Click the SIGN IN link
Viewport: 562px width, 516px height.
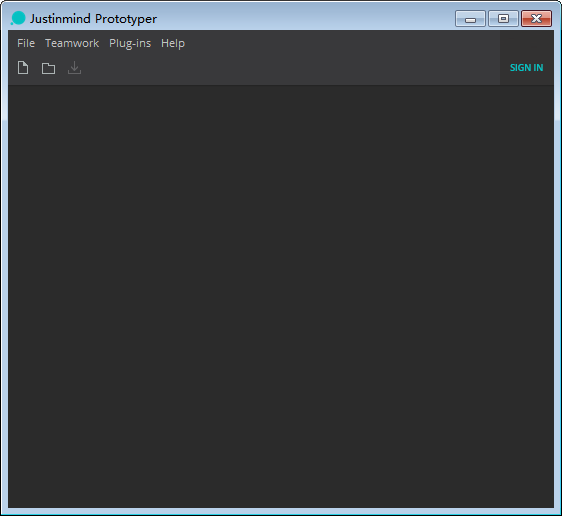click(x=527, y=68)
